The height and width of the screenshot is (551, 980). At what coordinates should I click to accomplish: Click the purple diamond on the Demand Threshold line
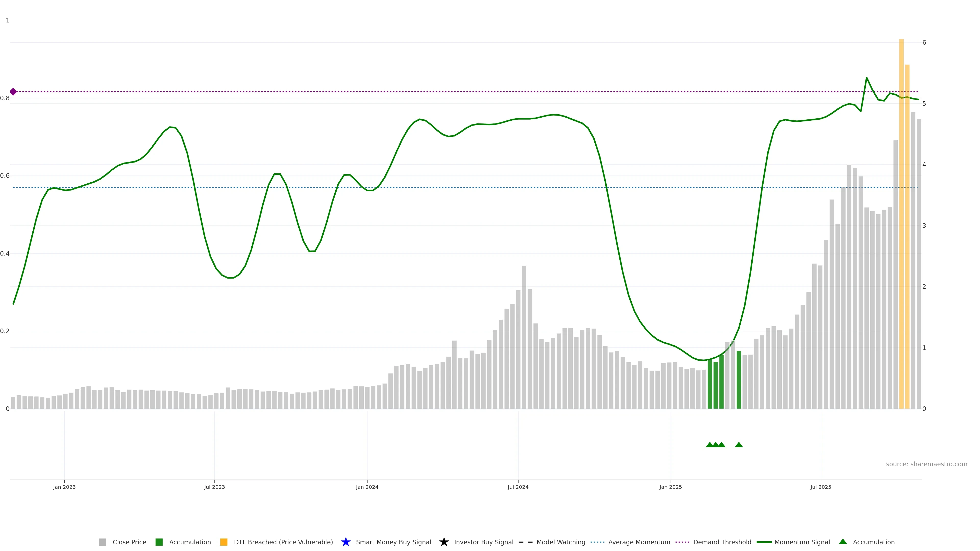click(x=13, y=92)
